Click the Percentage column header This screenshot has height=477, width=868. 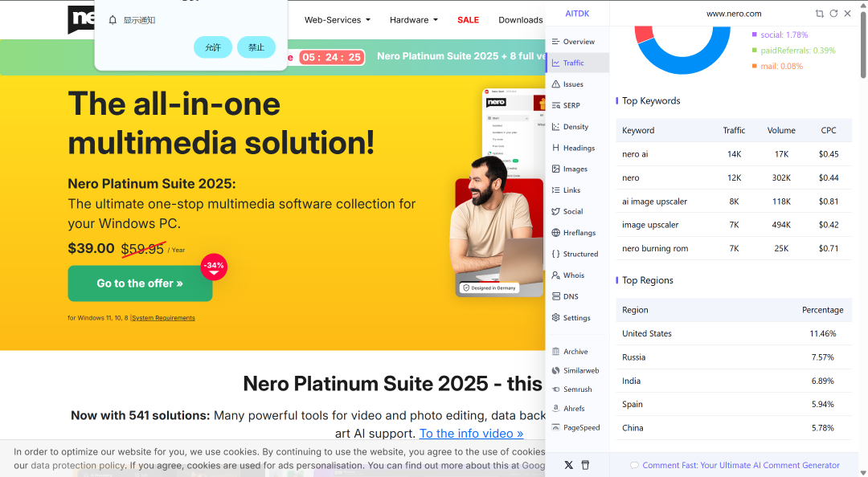[x=823, y=310]
